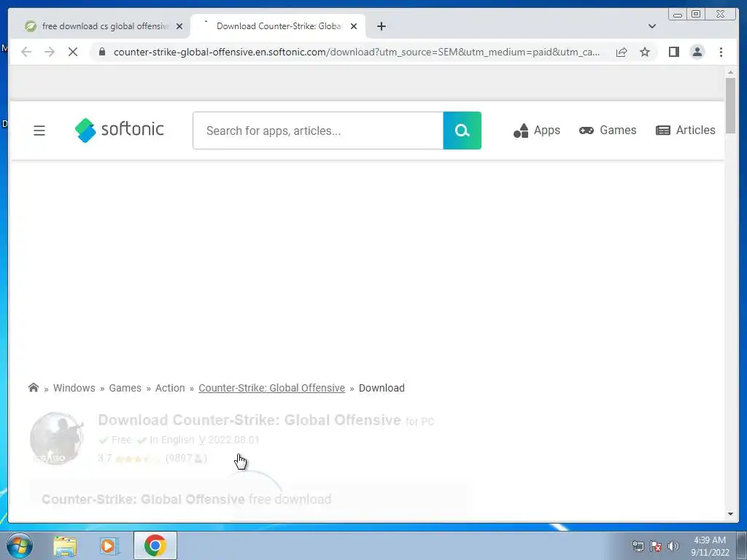The height and width of the screenshot is (560, 747).
Task: Open the Games section in the Softonic header
Action: click(608, 131)
